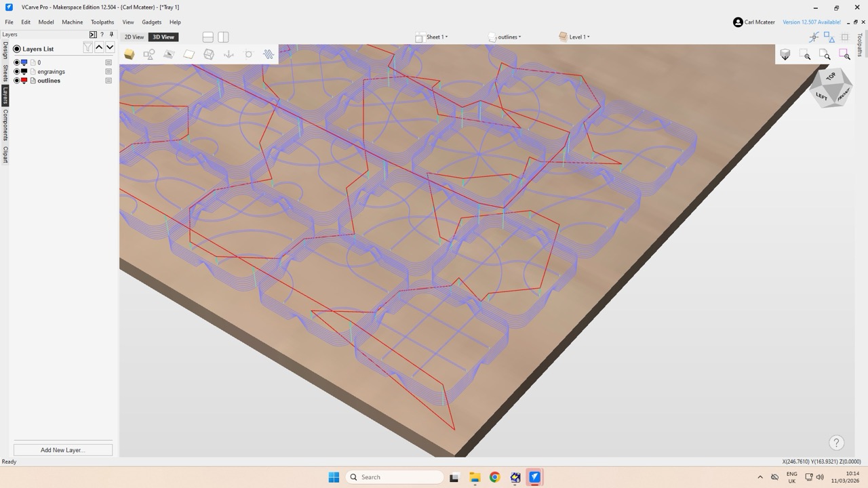Screen dimensions: 868x488
Task: Open the View menu
Action: [128, 22]
